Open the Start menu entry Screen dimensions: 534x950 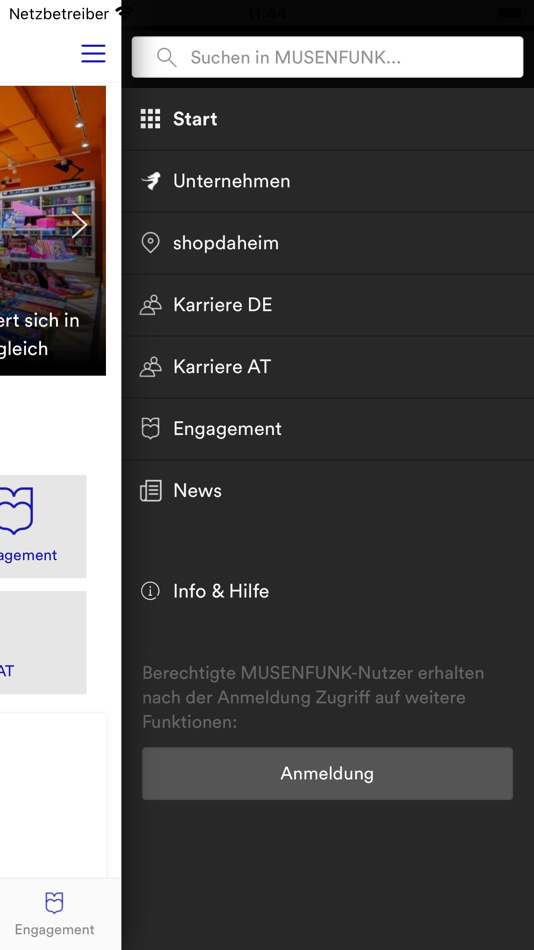[328, 119]
